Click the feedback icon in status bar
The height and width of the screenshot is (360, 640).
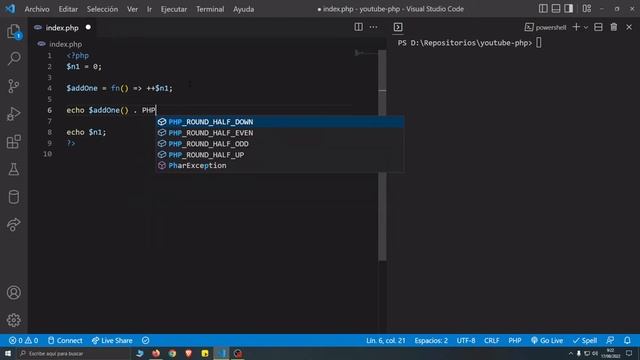610,340
